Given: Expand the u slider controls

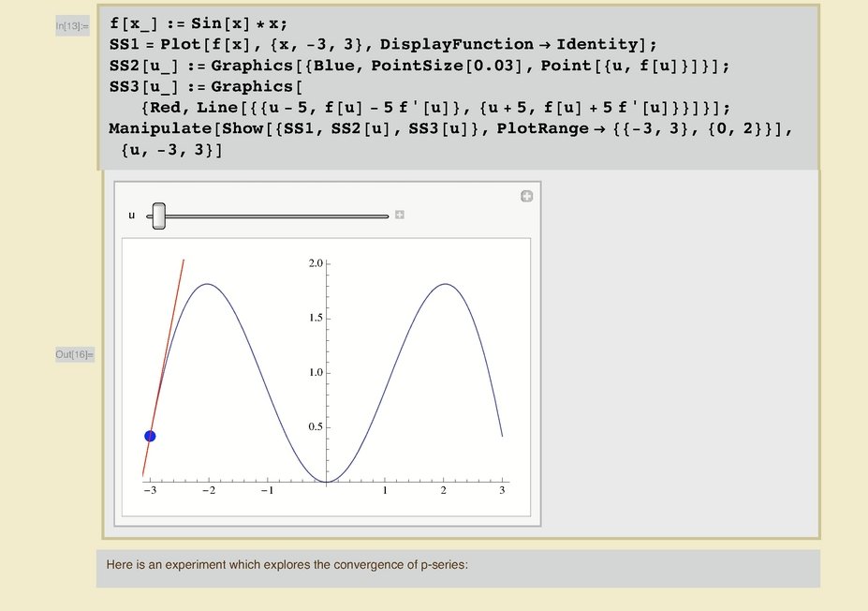Looking at the screenshot, I should point(400,216).
